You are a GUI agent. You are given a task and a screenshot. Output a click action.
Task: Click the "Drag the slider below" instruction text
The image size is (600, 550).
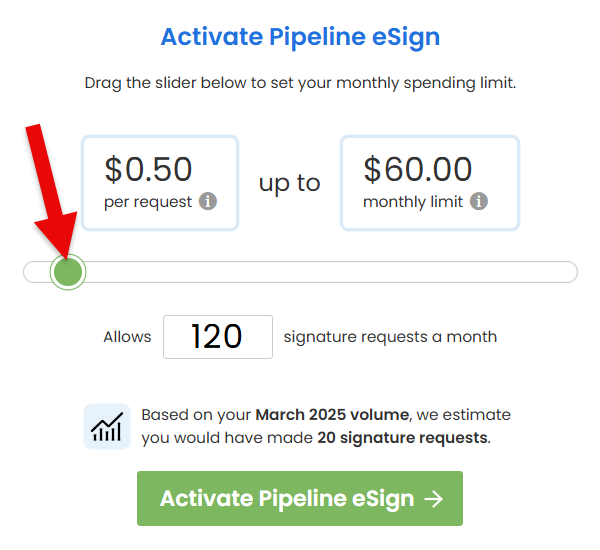(x=300, y=83)
